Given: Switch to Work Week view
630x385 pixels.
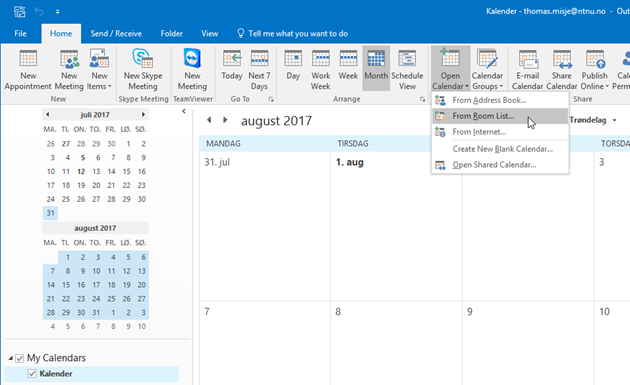Looking at the screenshot, I should (x=321, y=70).
